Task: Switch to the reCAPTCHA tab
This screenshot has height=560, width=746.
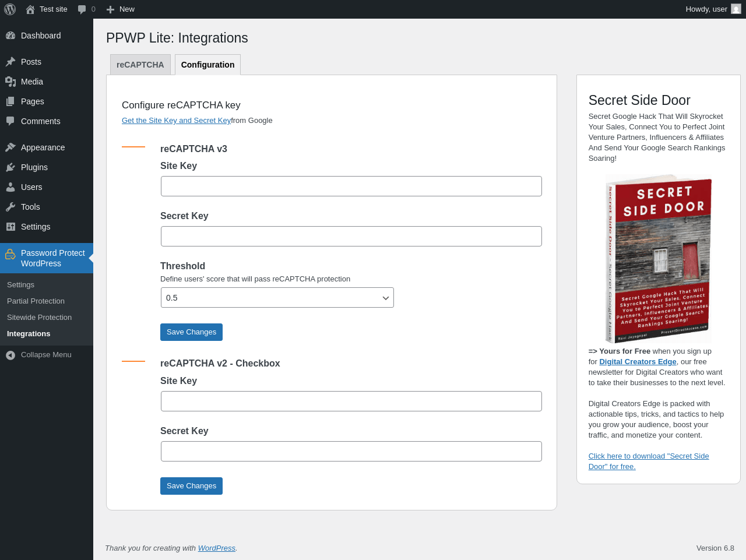Action: 140,65
